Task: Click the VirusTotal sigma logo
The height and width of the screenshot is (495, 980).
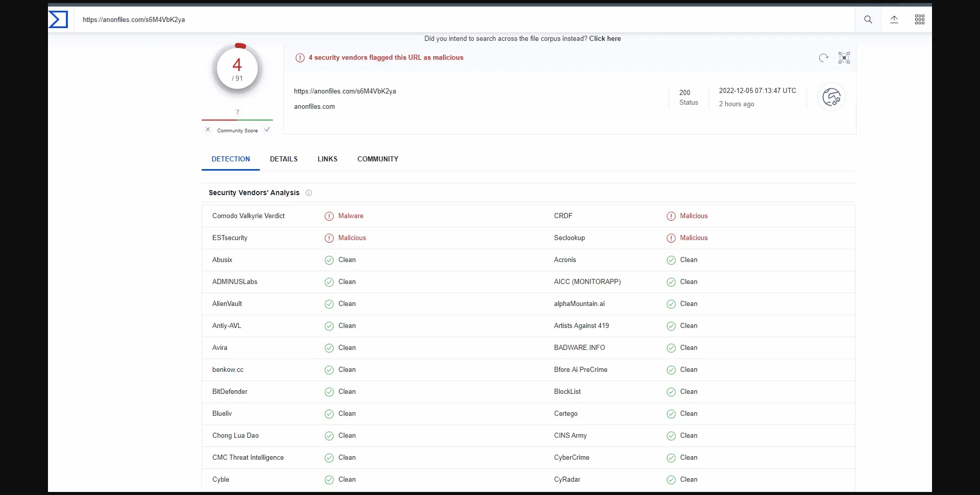Action: 58,19
